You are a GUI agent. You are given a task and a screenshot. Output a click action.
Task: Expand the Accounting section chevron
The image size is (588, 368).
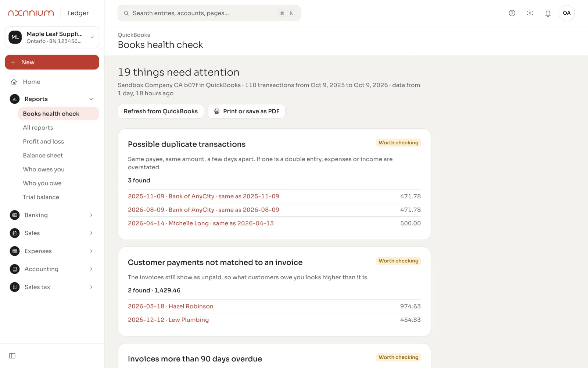91,269
